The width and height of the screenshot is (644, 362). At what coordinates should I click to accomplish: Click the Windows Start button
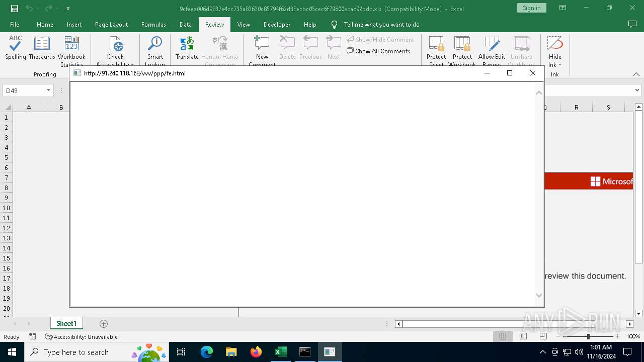12,352
